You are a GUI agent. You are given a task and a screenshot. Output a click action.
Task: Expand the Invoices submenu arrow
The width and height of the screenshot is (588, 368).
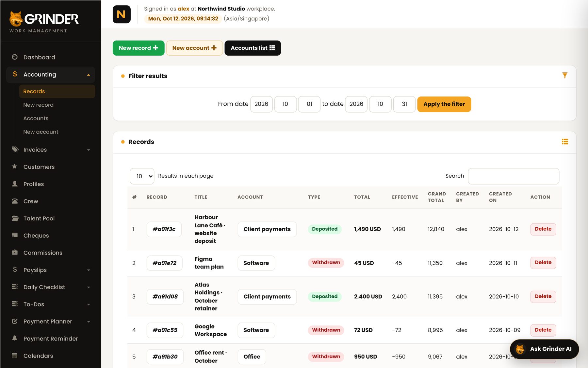(x=89, y=150)
